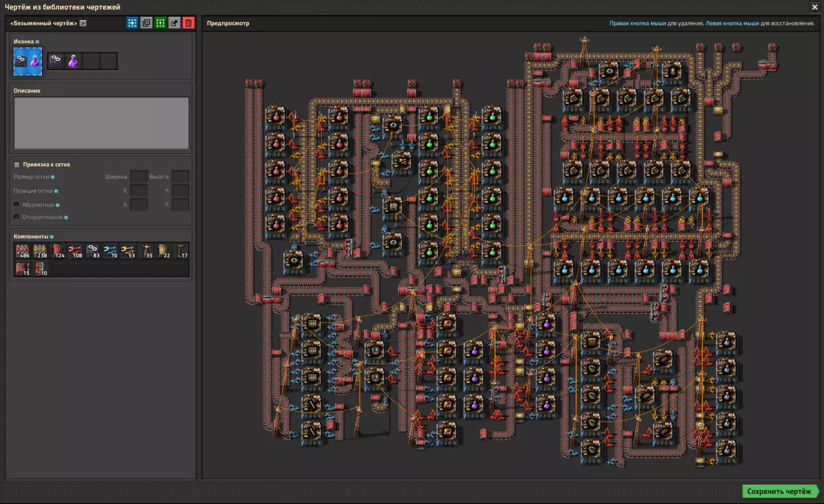
Task: Click the info icon beside Компоненты
Action: point(52,237)
